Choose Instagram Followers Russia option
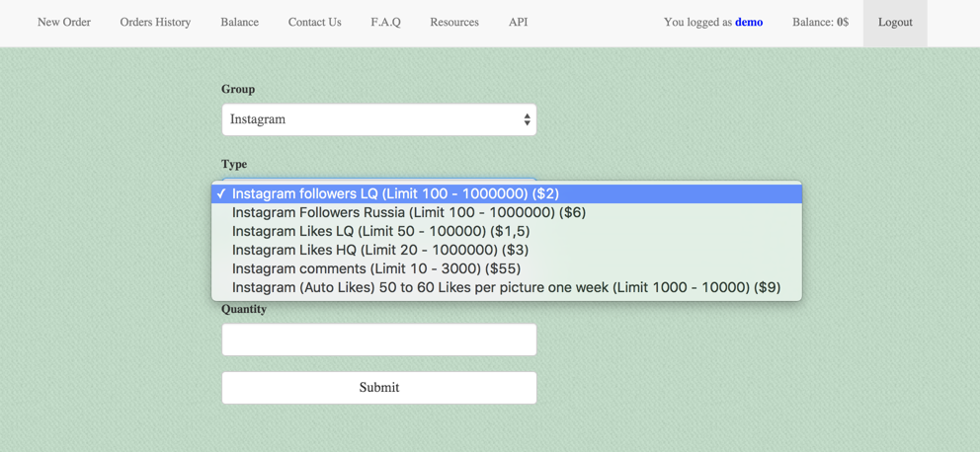This screenshot has width=980, height=452. pos(507,213)
